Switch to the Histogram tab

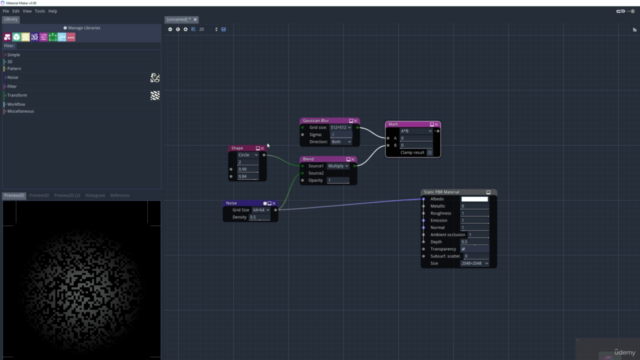point(95,196)
